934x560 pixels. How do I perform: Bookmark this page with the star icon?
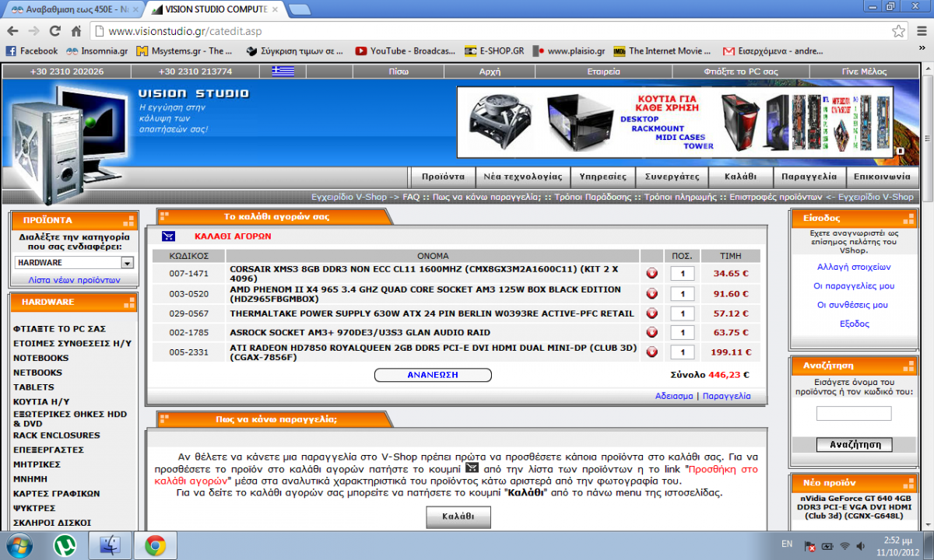pos(898,31)
